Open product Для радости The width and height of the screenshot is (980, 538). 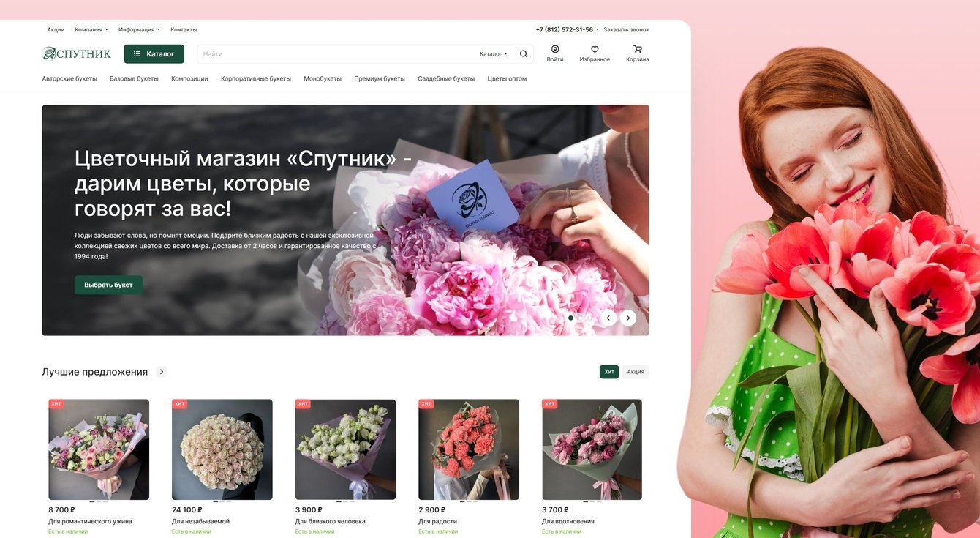pos(437,521)
